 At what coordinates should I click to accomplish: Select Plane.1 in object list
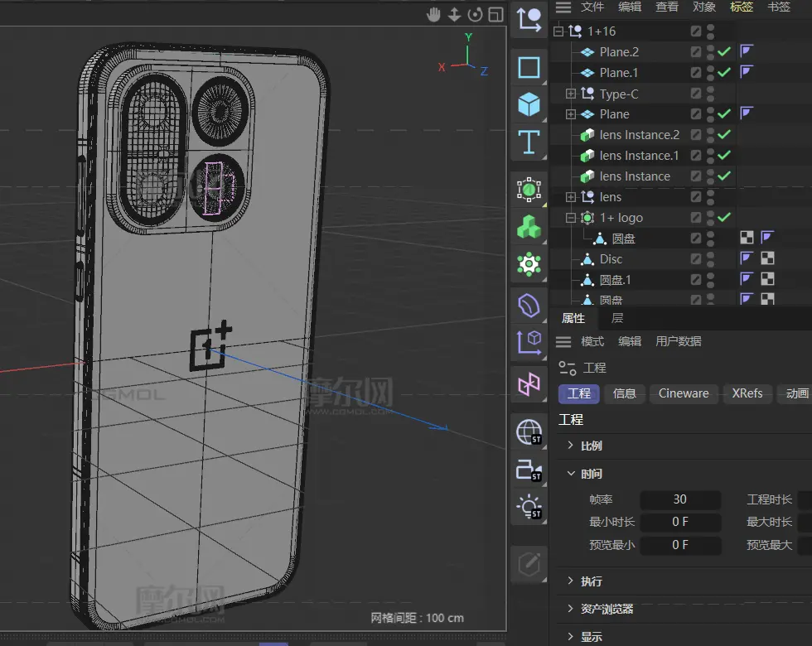(619, 73)
